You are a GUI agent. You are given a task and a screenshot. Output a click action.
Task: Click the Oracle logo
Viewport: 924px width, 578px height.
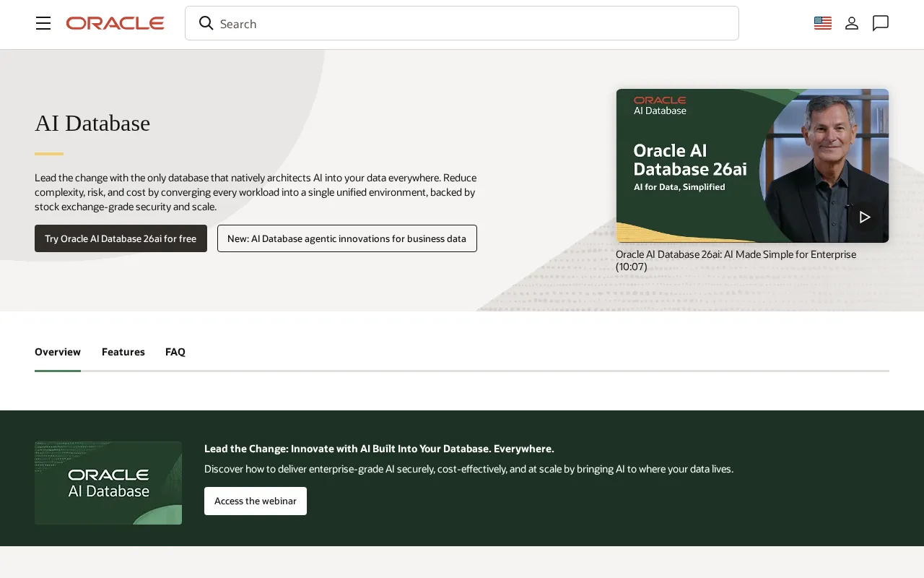click(115, 23)
